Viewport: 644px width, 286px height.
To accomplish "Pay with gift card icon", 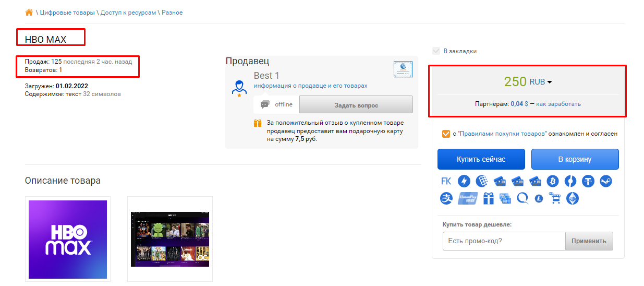I will point(489,198).
